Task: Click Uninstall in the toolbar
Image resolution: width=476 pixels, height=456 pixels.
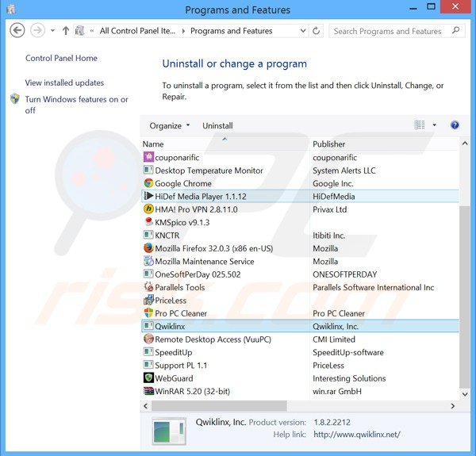Action: 217,125
